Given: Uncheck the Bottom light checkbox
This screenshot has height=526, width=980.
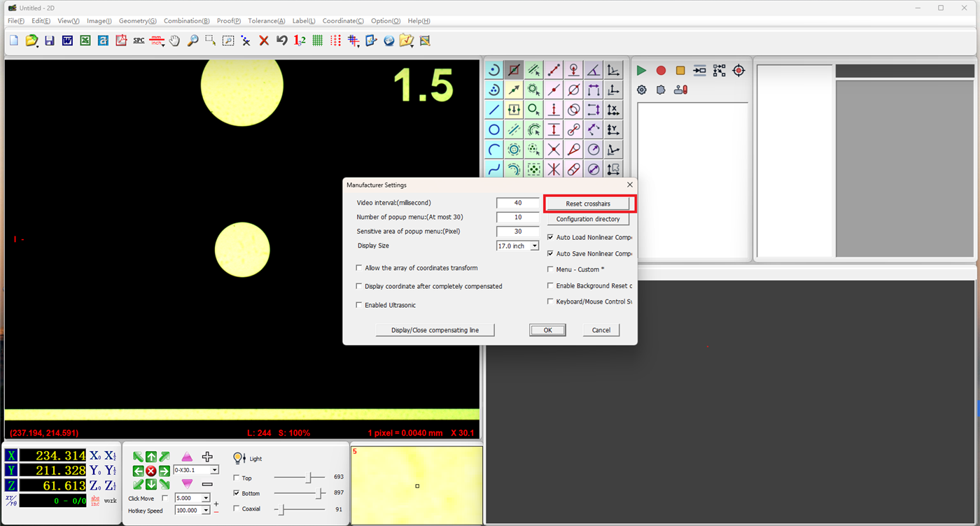Looking at the screenshot, I should point(237,493).
